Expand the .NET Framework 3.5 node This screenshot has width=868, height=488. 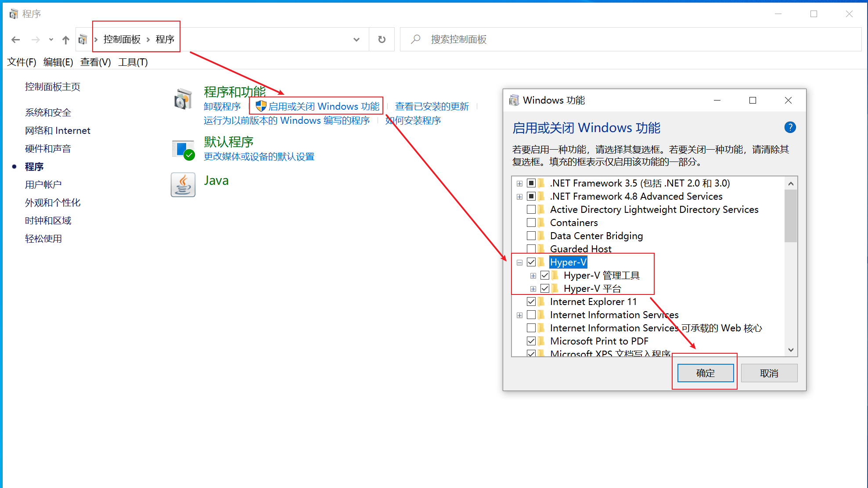pyautogui.click(x=519, y=183)
